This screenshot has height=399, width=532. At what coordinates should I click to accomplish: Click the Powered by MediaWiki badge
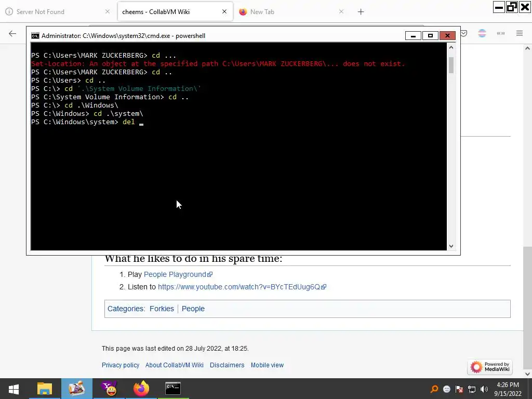(490, 367)
